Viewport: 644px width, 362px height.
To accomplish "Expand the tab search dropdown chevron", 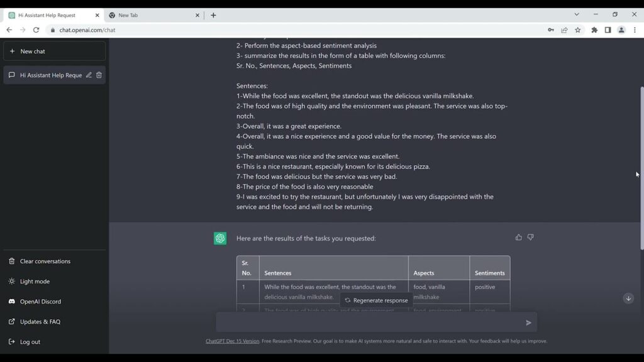I will pyautogui.click(x=576, y=14).
